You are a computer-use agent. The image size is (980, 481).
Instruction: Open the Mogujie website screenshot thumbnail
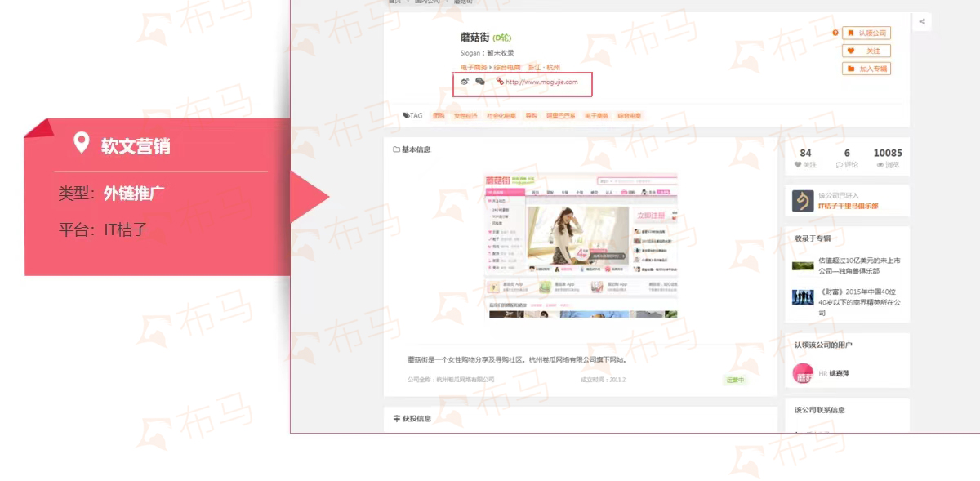(x=581, y=246)
